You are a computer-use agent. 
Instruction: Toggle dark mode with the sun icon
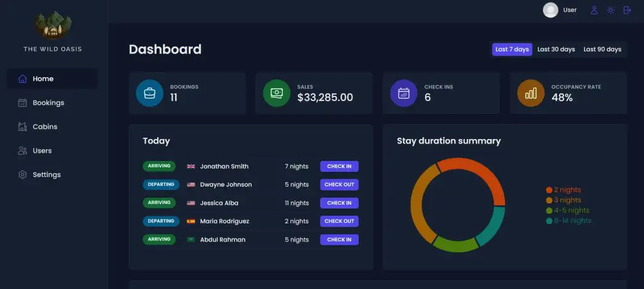point(611,10)
